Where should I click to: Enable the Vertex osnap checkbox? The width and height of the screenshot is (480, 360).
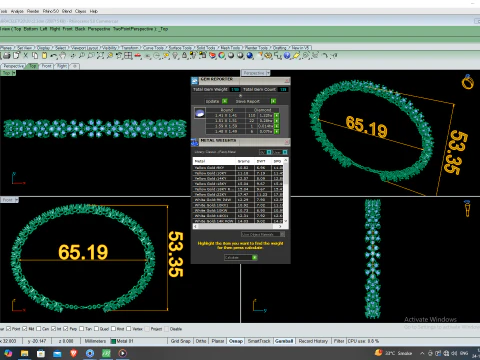129,329
